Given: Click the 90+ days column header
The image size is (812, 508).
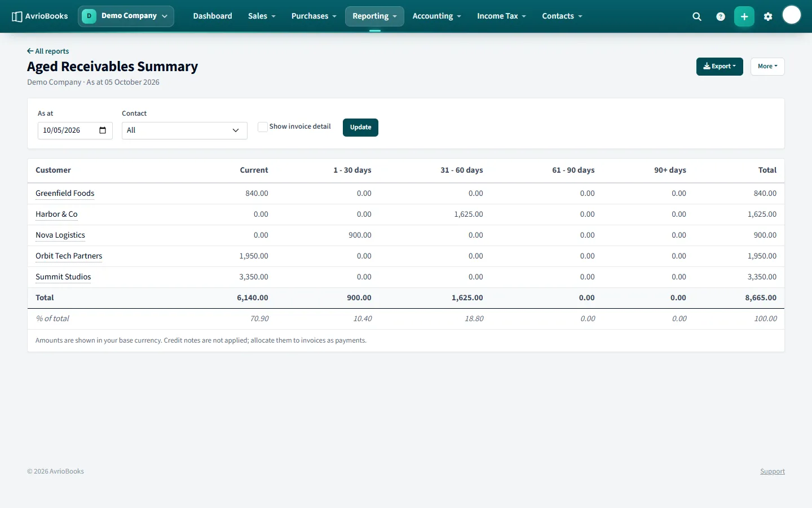Looking at the screenshot, I should (x=670, y=170).
